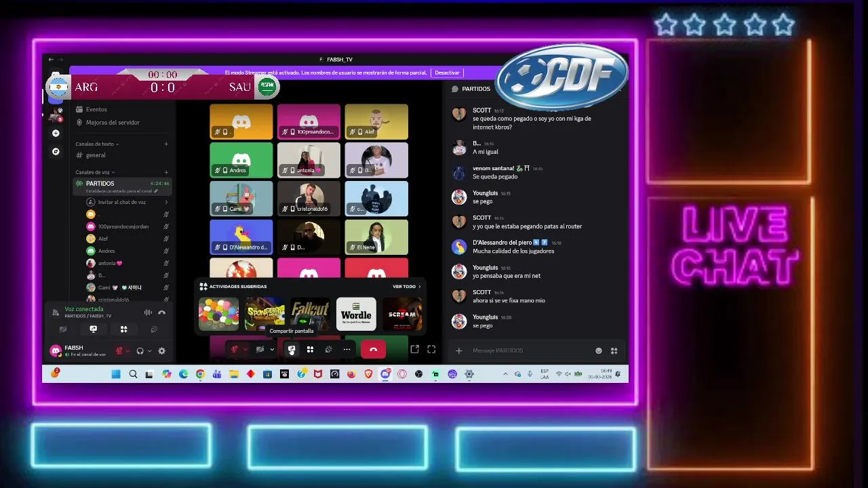Pop out the call window
The width and height of the screenshot is (868, 488).
pos(414,349)
